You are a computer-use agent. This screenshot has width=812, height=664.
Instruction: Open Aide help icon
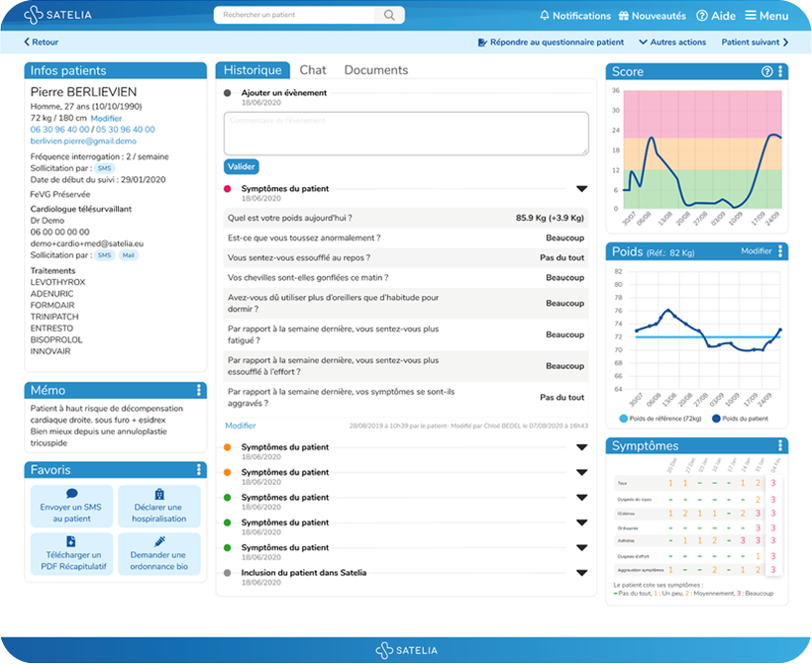[x=702, y=16]
